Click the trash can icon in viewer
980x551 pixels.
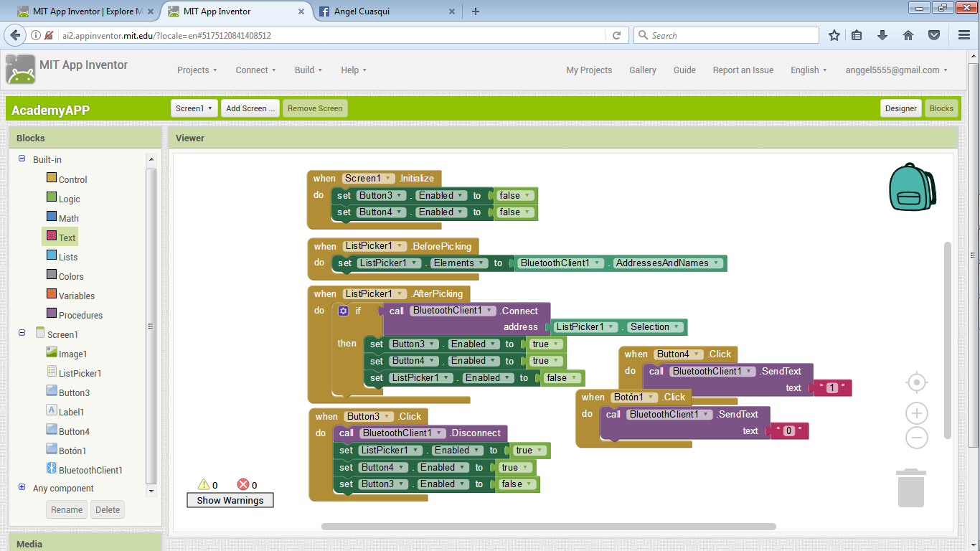click(911, 487)
